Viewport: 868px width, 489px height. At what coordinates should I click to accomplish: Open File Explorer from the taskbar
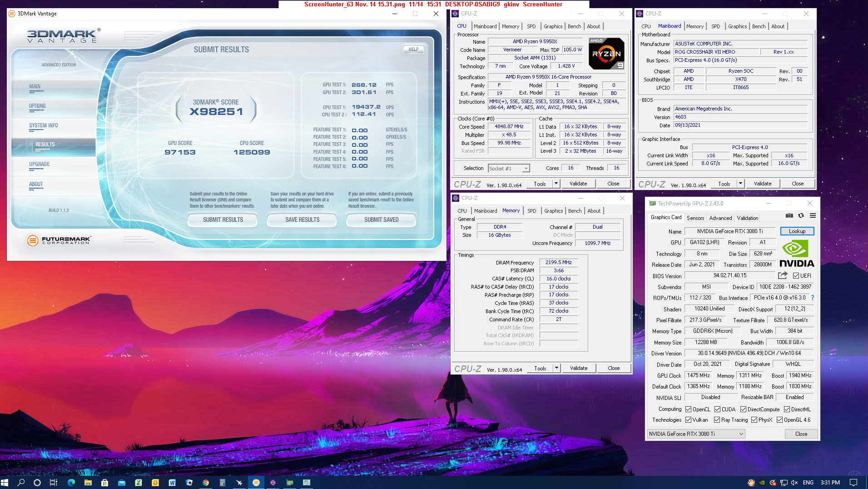click(88, 483)
